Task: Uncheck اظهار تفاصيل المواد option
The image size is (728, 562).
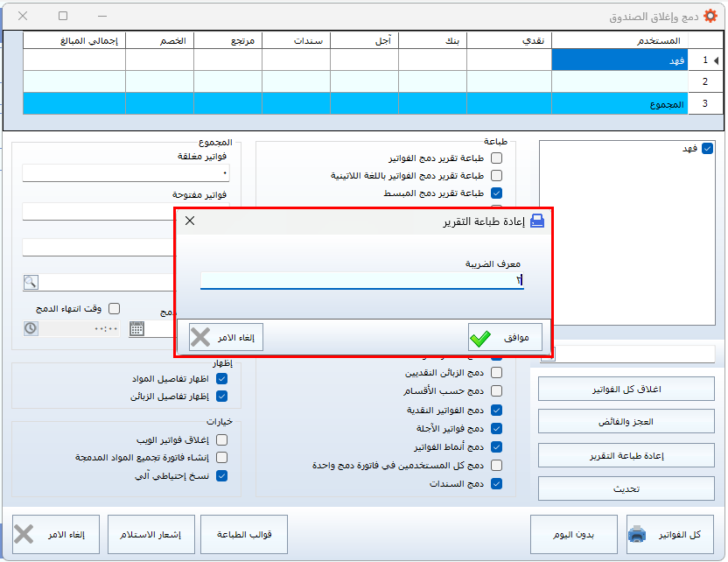Action: [x=221, y=379]
